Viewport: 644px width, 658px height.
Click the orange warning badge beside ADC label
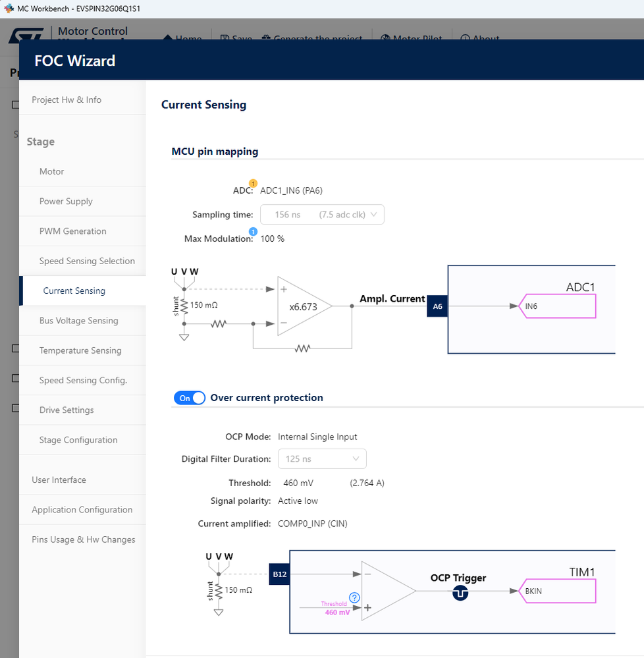(x=253, y=183)
